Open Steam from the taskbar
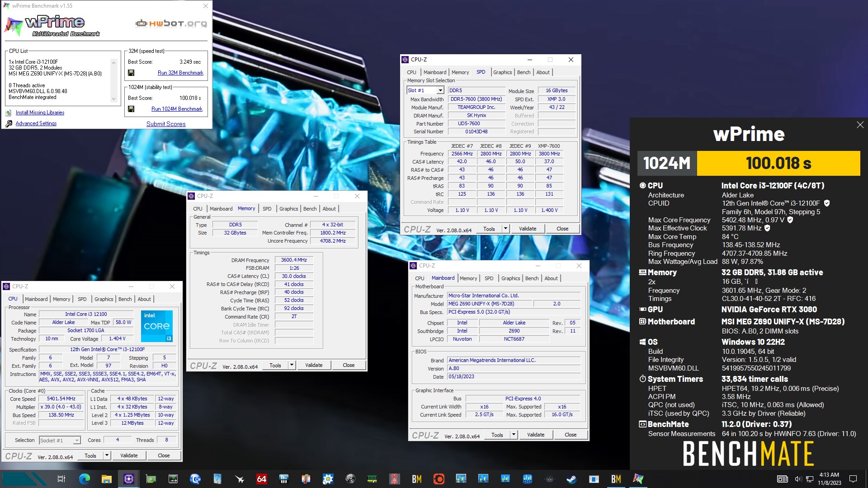The image size is (868, 488). click(x=572, y=479)
